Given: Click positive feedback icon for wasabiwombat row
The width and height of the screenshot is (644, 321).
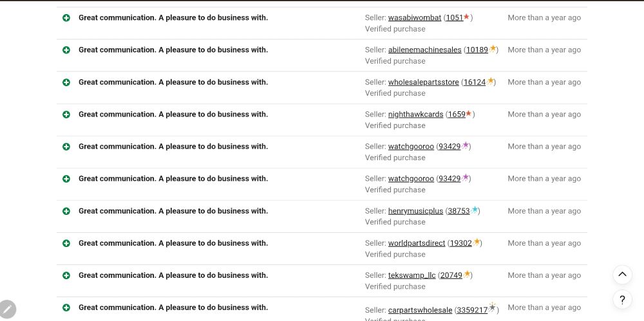Looking at the screenshot, I should (66, 17).
